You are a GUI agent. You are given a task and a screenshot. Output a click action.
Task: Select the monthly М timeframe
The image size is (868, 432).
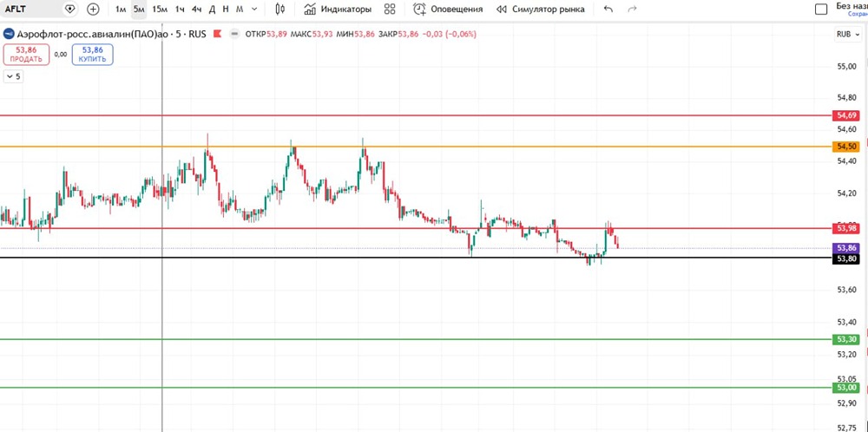240,10
